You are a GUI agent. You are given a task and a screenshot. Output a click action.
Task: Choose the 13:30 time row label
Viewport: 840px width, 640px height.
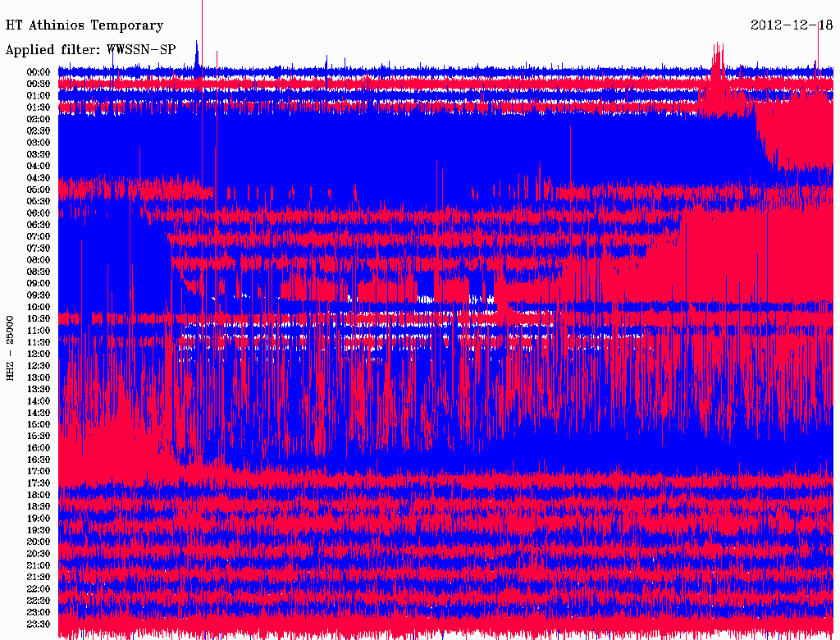click(39, 389)
